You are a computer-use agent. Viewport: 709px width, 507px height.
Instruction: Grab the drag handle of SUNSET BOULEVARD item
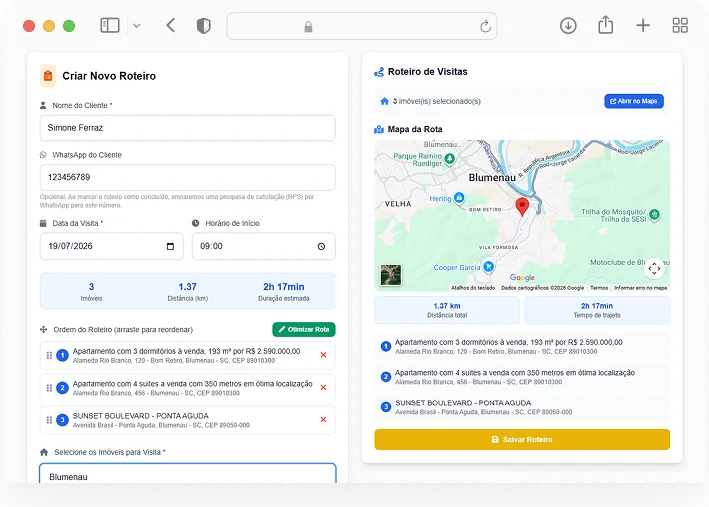tap(49, 420)
